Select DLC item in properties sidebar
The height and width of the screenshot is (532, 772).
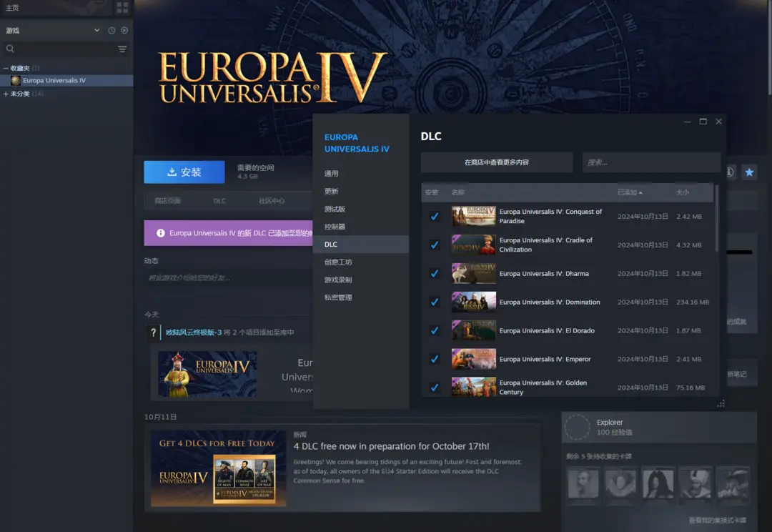pos(361,245)
